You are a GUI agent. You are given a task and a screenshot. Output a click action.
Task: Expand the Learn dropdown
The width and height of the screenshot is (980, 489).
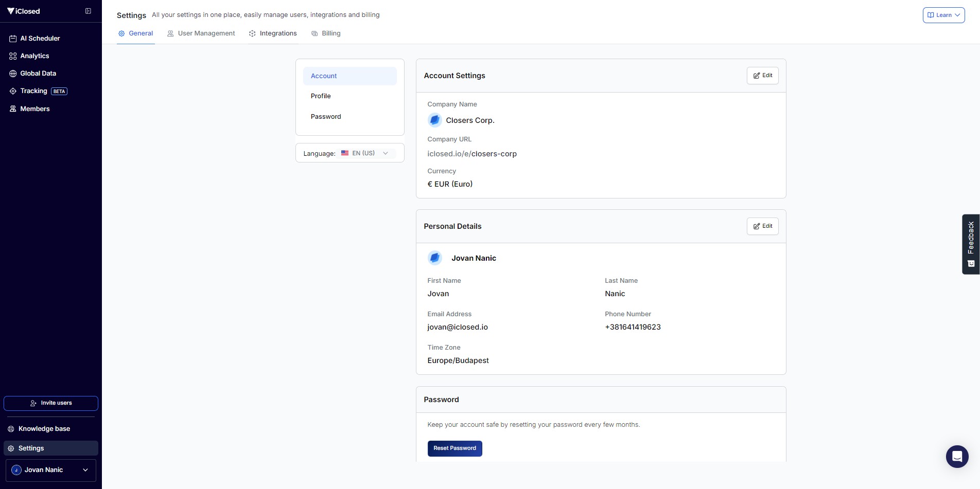point(943,15)
